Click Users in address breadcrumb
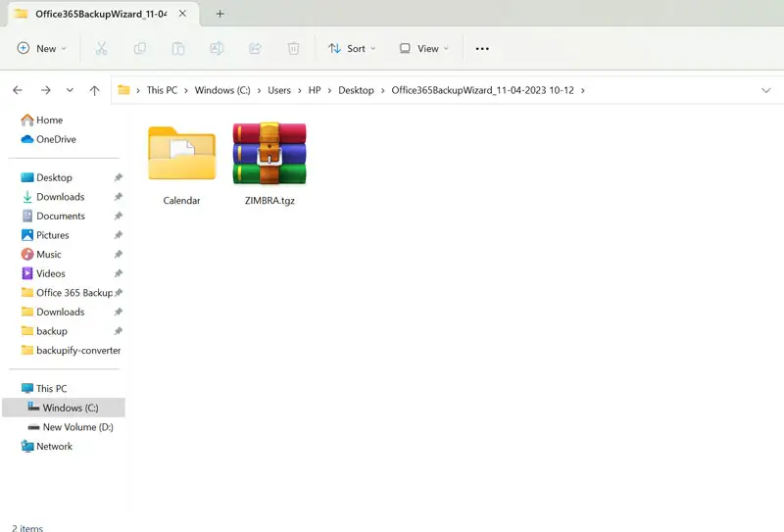The image size is (784, 532). (x=279, y=90)
